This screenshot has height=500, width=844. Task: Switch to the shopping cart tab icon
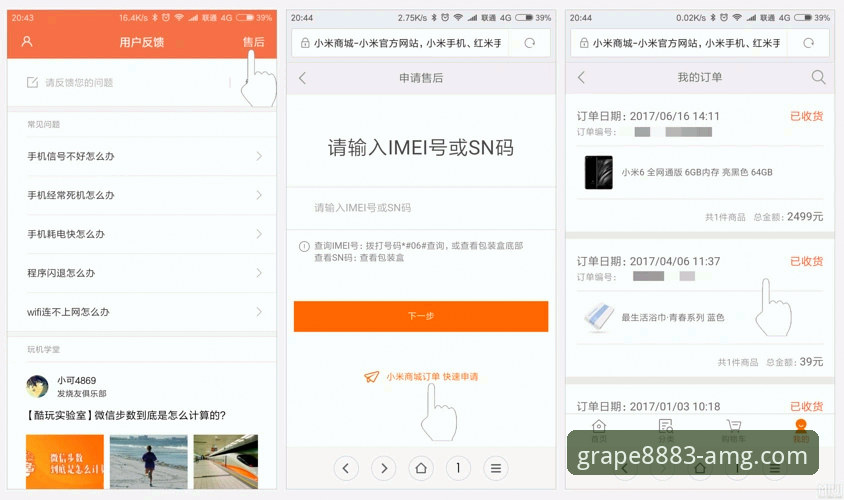(x=733, y=426)
